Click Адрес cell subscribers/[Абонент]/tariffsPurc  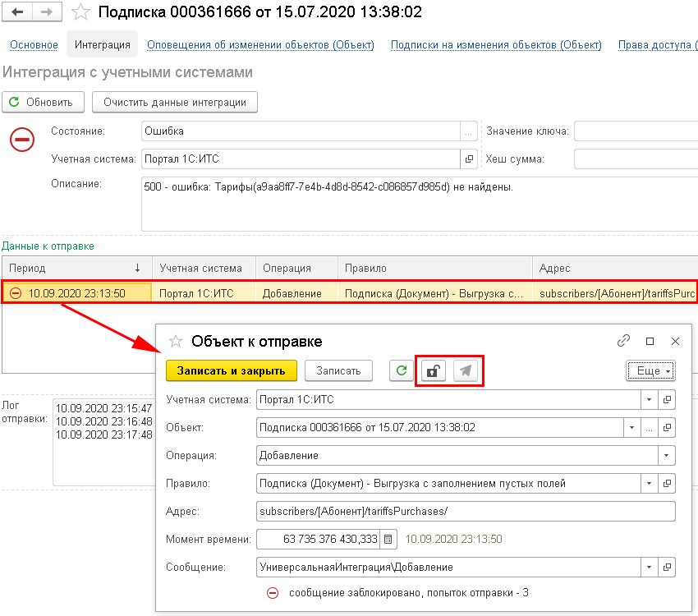(x=616, y=293)
